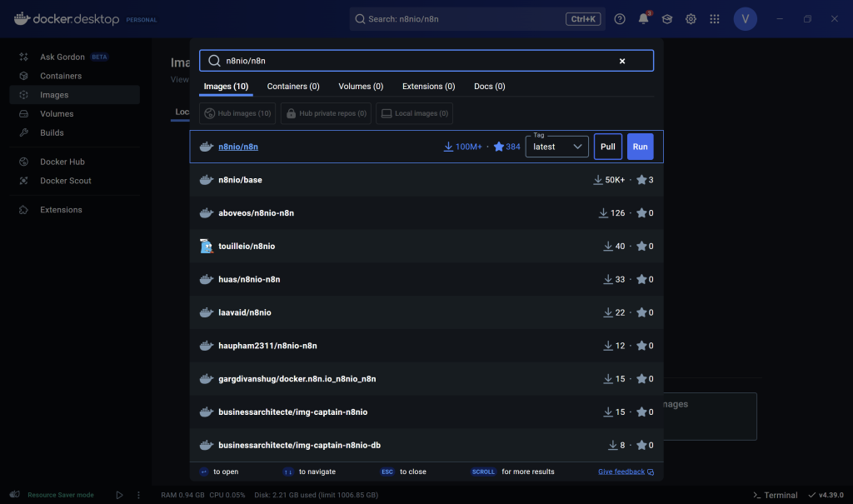Click the help question mark icon
The height and width of the screenshot is (504, 853).
click(x=620, y=19)
